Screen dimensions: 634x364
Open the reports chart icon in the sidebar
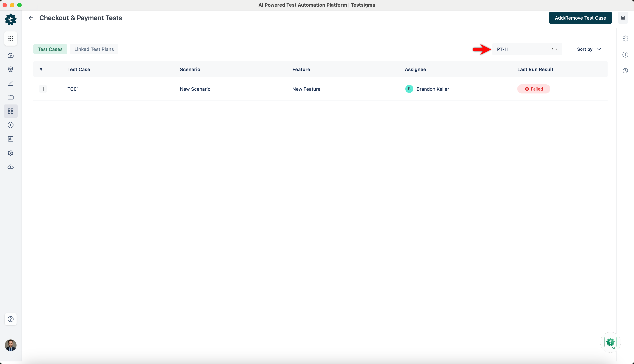(x=10, y=139)
